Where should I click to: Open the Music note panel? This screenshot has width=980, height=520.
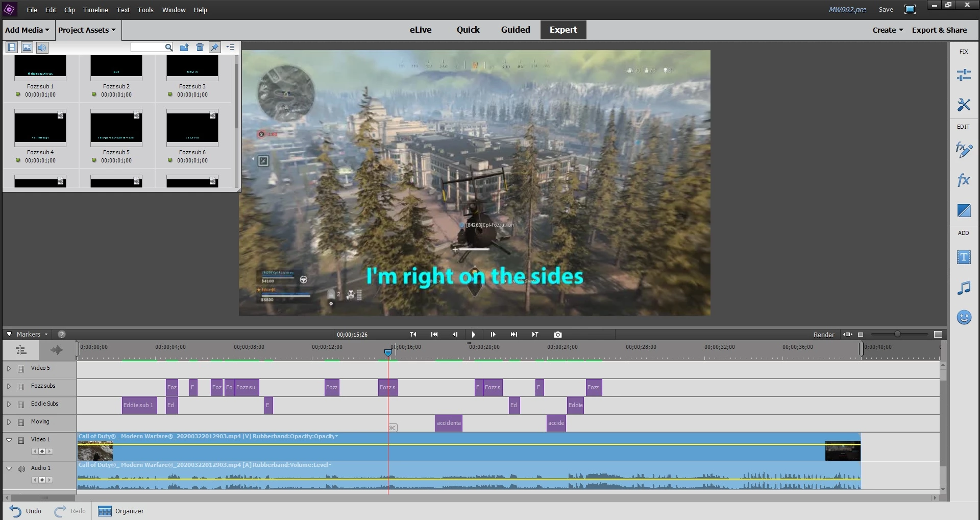pos(964,288)
